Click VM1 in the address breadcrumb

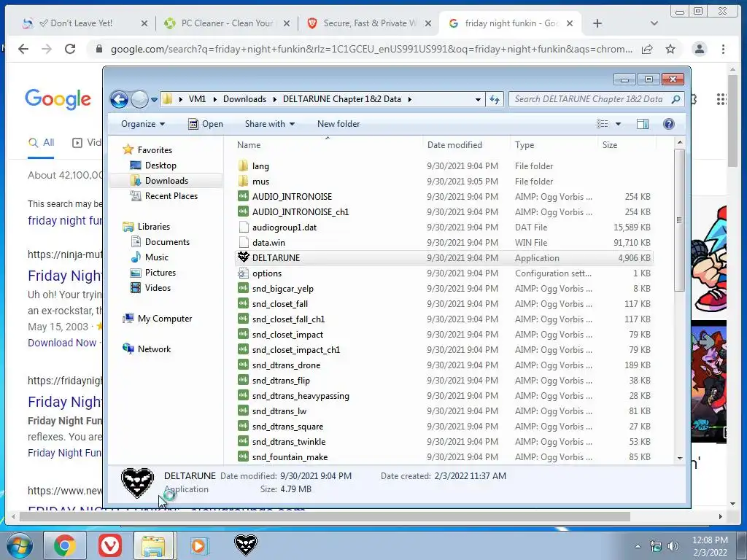click(197, 99)
